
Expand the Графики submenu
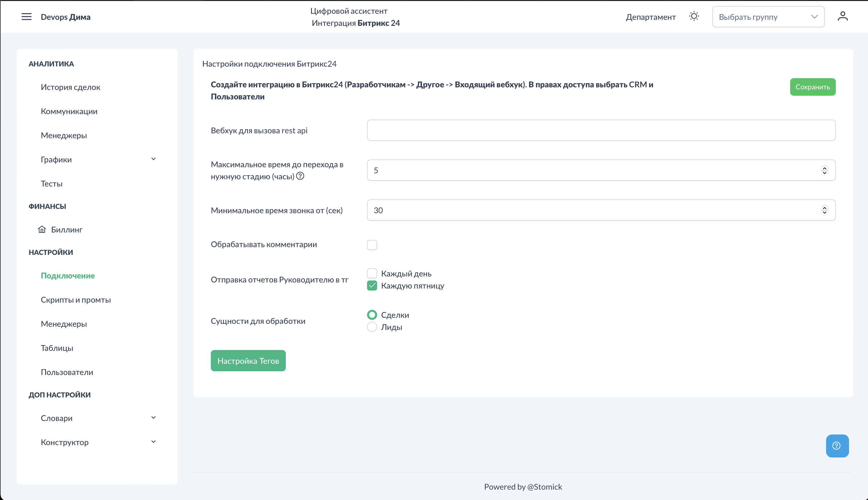pyautogui.click(x=153, y=159)
